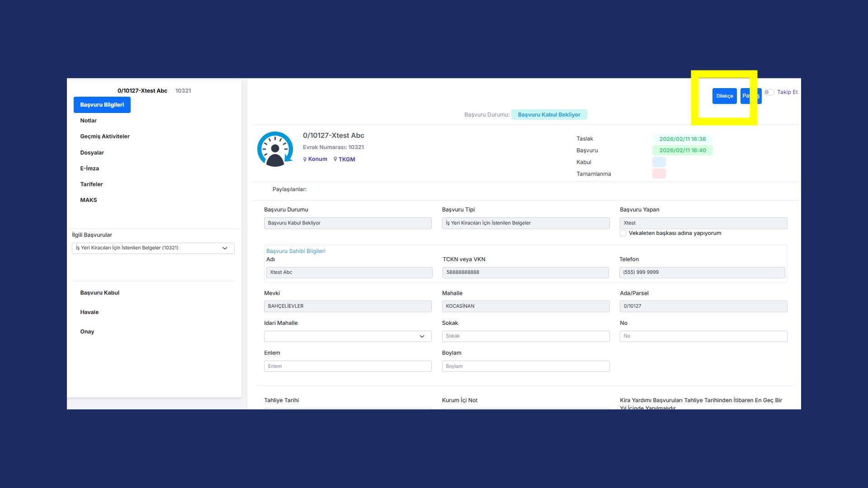868x488 pixels.
Task: Click the Boylam input field
Action: 526,366
